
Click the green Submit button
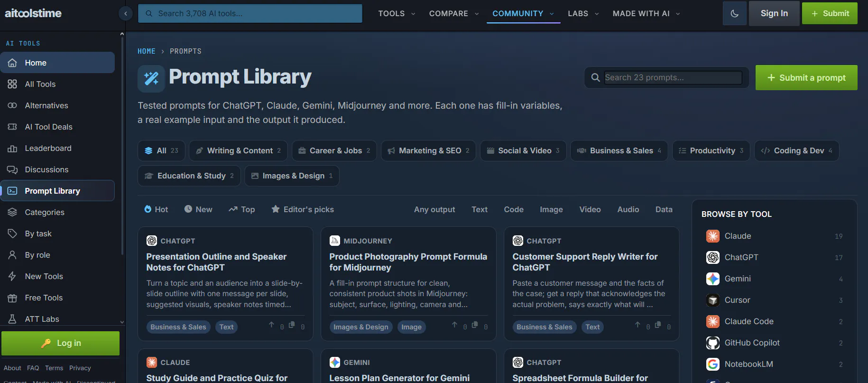tap(830, 13)
